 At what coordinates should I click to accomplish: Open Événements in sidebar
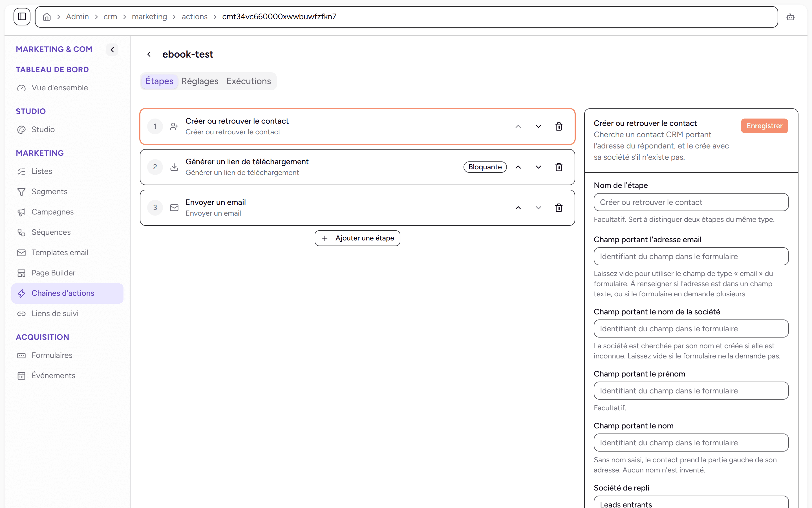[67, 376]
